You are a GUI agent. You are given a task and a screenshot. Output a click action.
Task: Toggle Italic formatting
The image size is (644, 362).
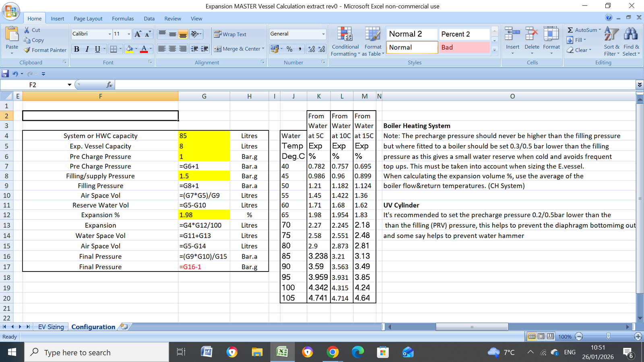(87, 49)
